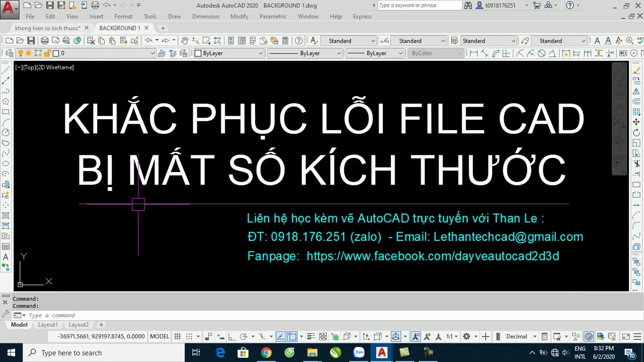Click the Windows search box on the taskbar
Screen dimensions: 644x362
[x=104, y=352]
